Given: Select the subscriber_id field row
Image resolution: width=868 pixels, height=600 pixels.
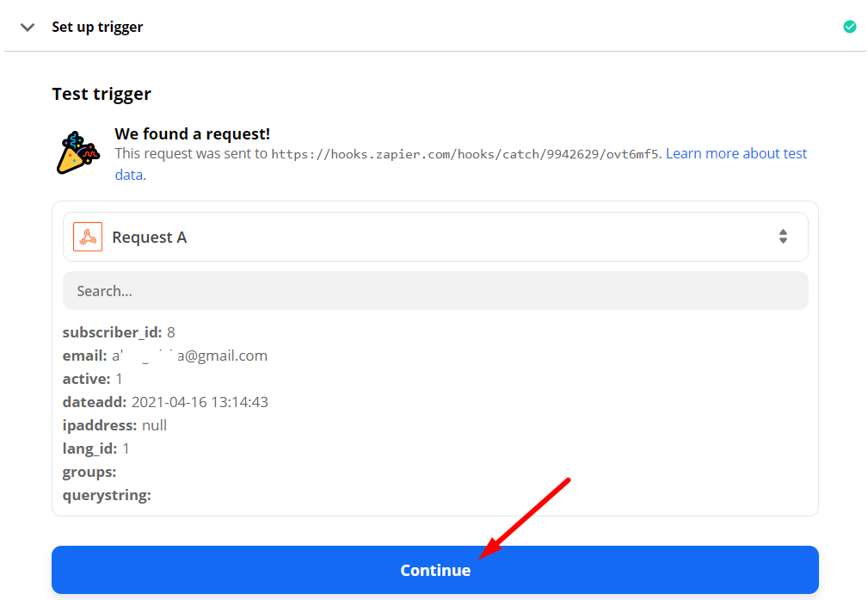Looking at the screenshot, I should 119,332.
